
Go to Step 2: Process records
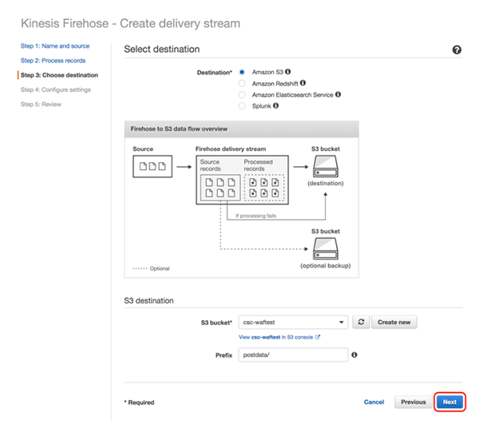[53, 61]
